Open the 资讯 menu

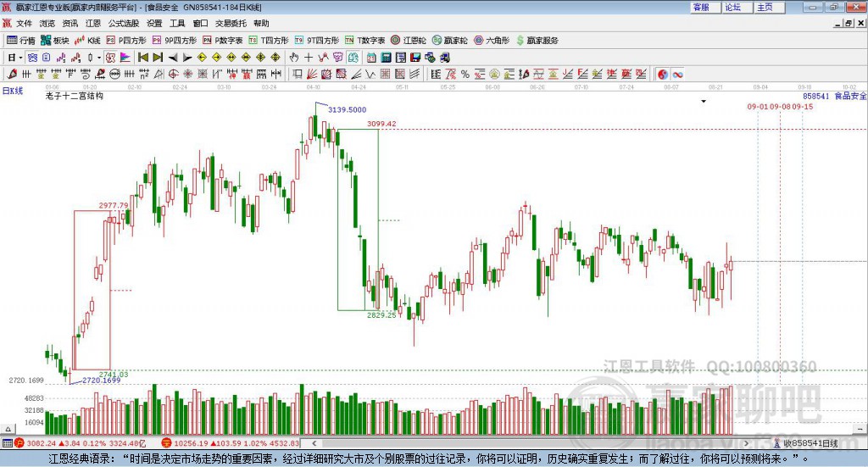click(70, 23)
